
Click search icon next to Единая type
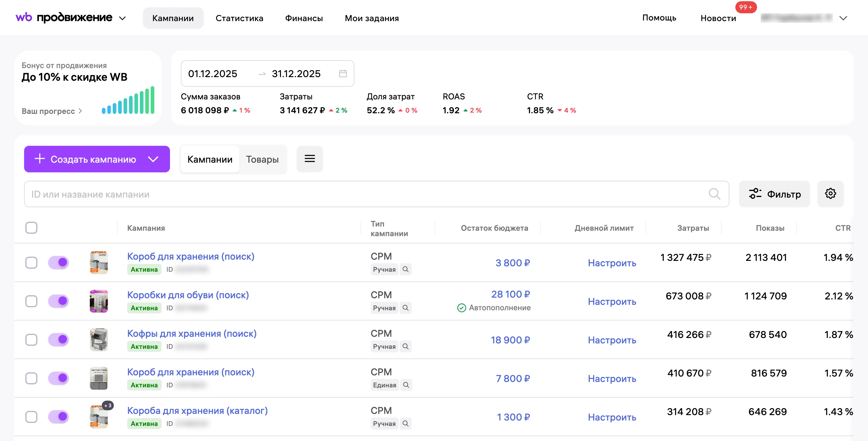(406, 385)
